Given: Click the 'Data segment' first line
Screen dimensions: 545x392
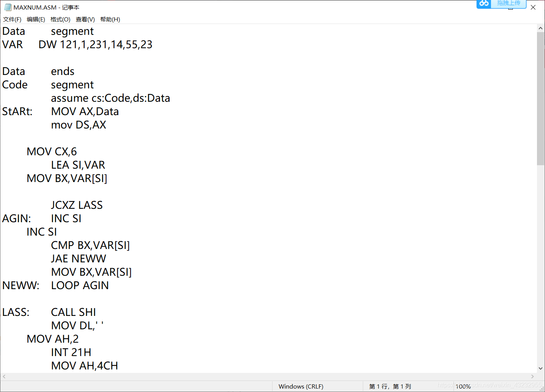Looking at the screenshot, I should [48, 31].
